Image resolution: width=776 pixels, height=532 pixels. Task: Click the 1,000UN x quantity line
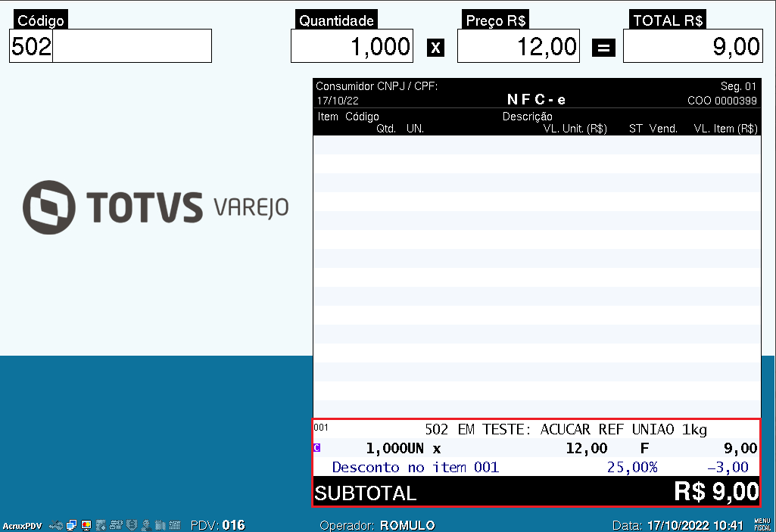404,448
